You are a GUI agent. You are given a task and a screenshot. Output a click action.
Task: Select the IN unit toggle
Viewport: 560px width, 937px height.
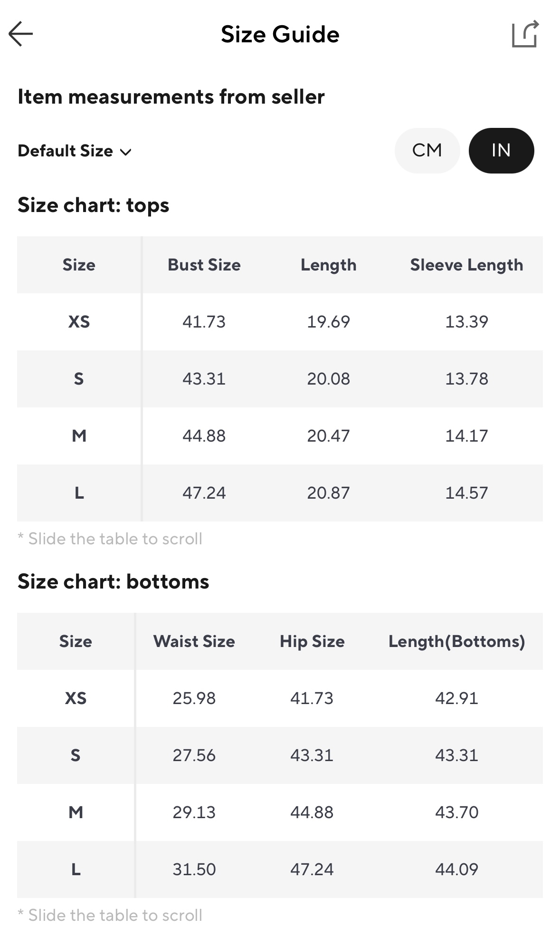501,151
